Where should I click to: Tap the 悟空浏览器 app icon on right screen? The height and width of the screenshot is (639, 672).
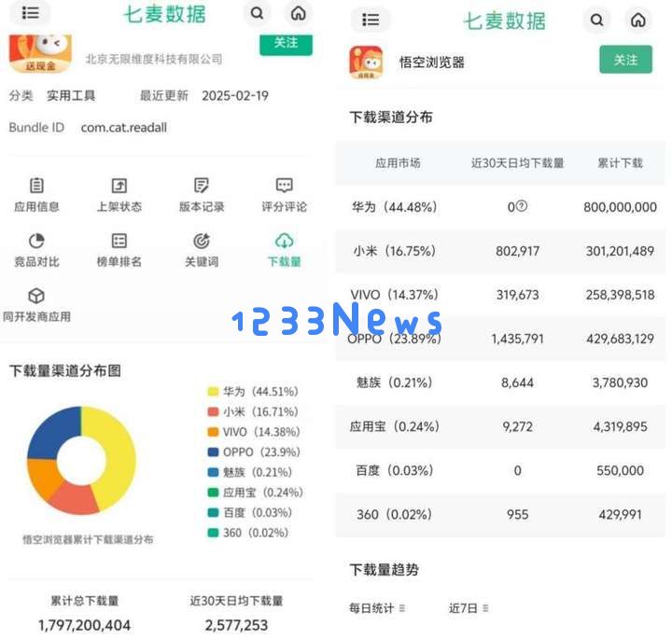[366, 63]
